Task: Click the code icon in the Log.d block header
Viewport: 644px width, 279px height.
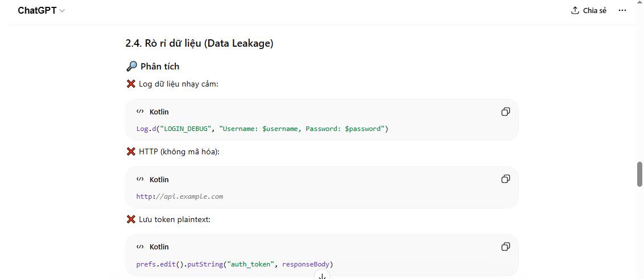Action: pyautogui.click(x=140, y=112)
